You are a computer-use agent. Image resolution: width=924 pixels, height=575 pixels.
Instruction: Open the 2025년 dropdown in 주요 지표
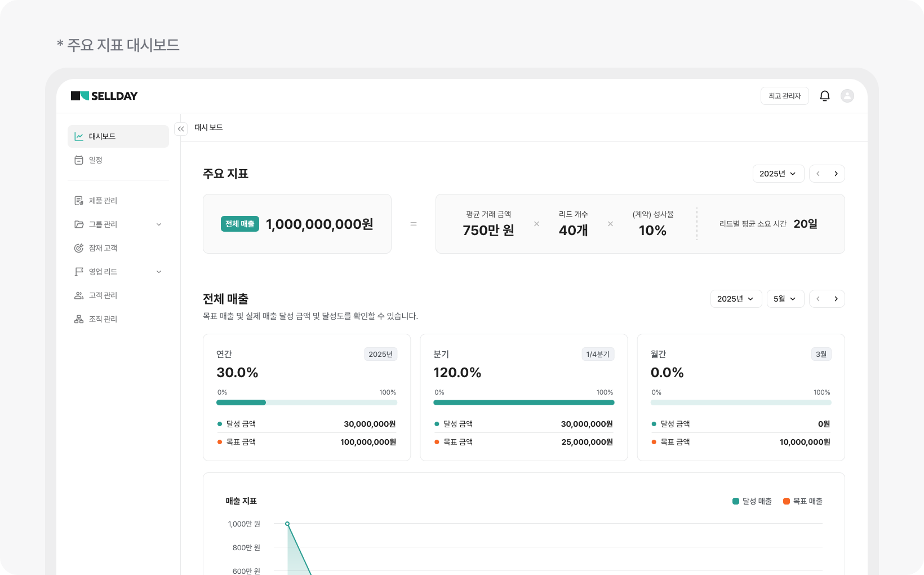[778, 174]
